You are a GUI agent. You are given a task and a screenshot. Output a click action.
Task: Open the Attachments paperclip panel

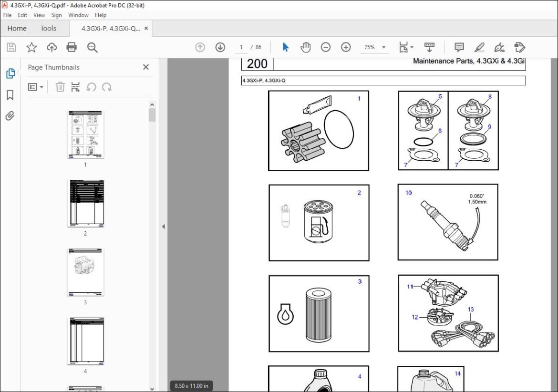(x=10, y=116)
